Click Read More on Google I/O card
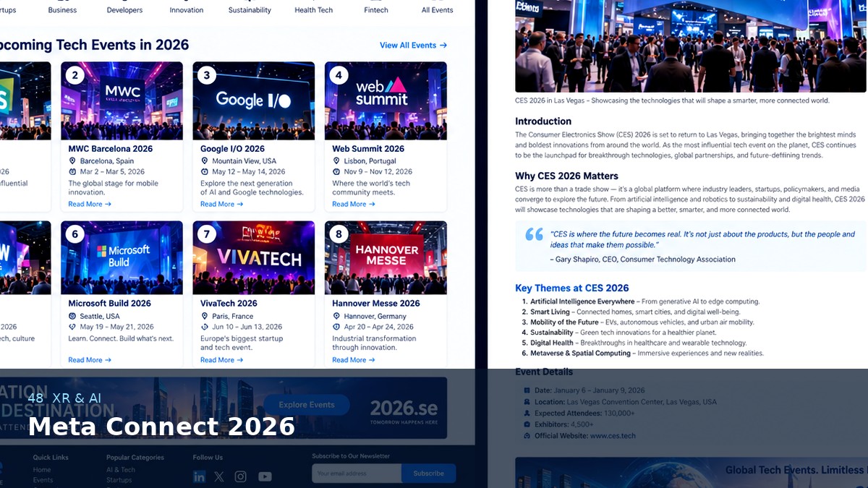 pyautogui.click(x=222, y=204)
